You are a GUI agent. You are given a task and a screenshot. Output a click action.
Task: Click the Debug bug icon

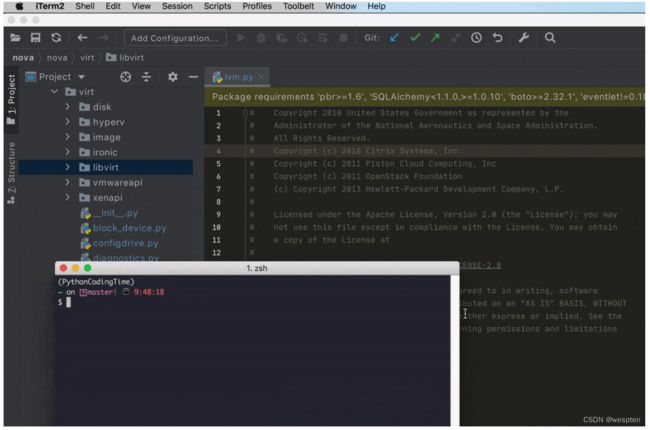coord(261,38)
